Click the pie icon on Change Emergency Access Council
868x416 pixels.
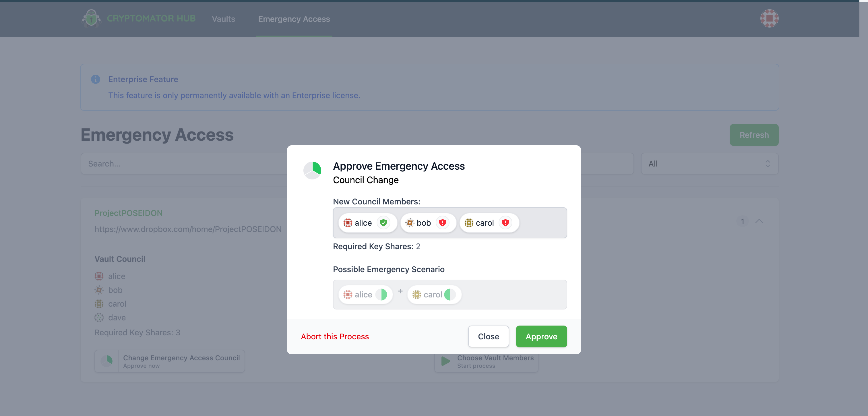(106, 361)
